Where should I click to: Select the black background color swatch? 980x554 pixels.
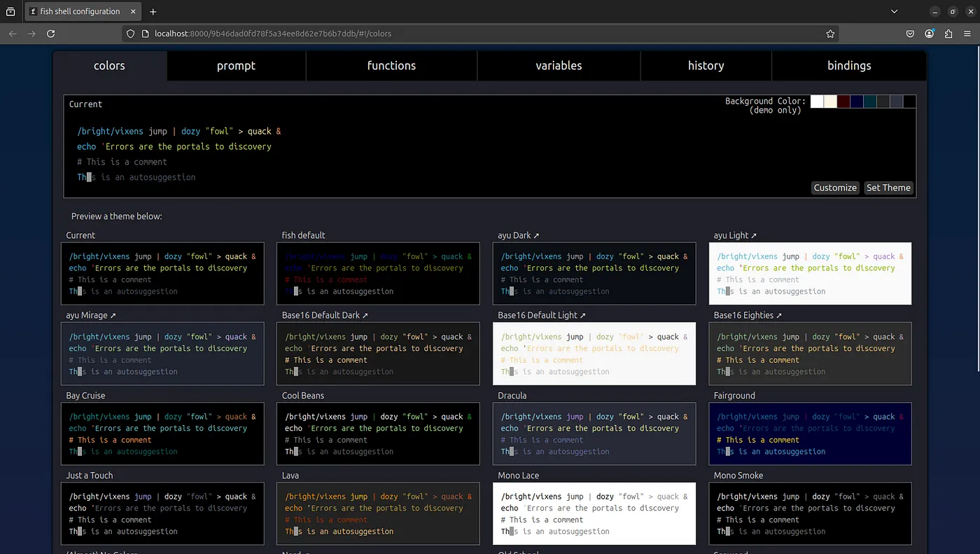[909, 102]
